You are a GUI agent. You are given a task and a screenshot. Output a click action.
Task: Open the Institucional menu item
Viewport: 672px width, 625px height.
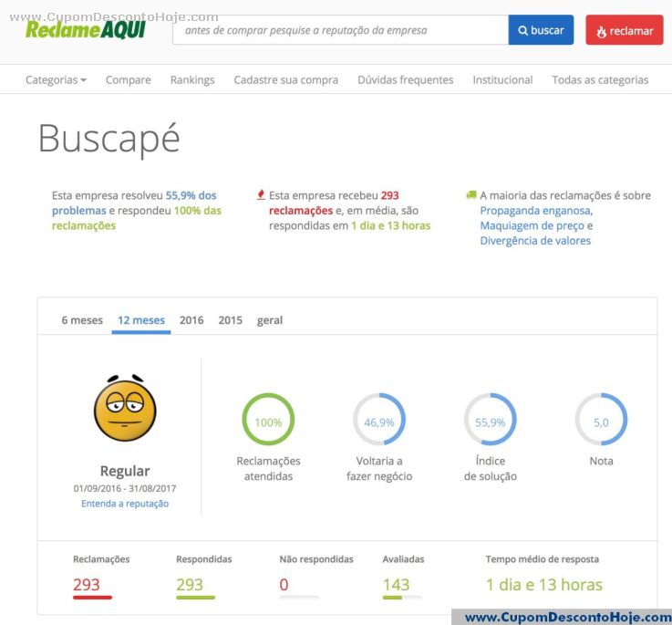coord(502,79)
